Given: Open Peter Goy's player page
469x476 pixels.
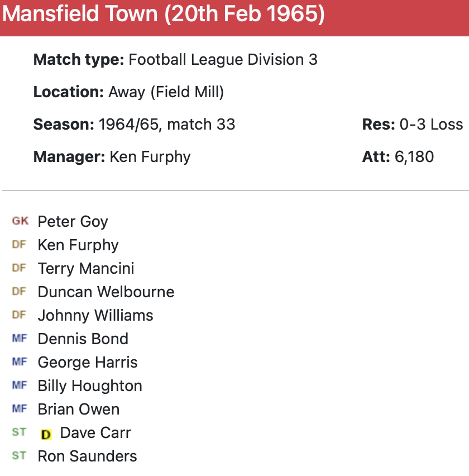Looking at the screenshot, I should pyautogui.click(x=73, y=222).
